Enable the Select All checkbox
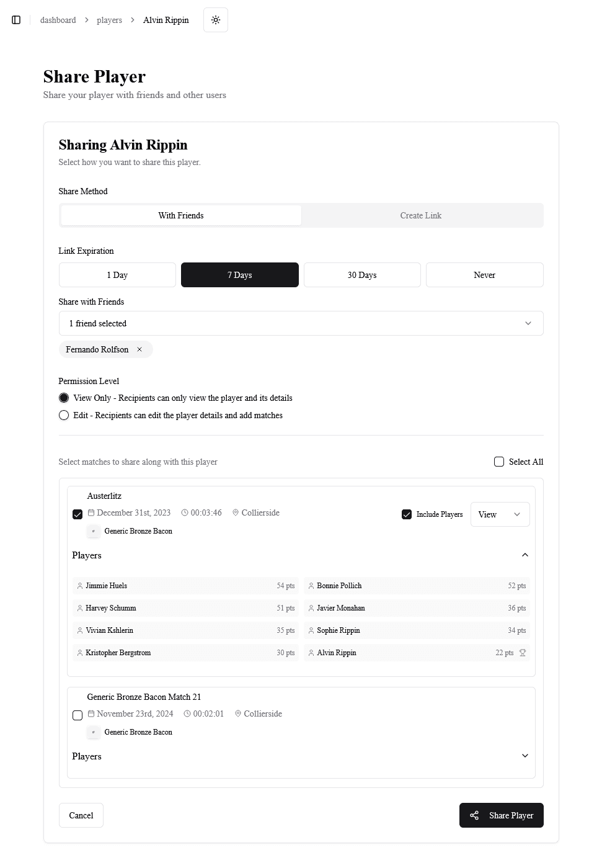The image size is (602, 868). (x=499, y=462)
